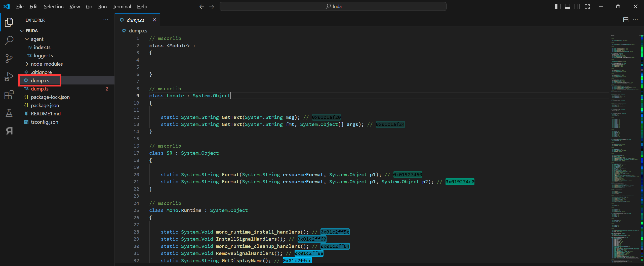Open Customize Layout icon in title bar
Screen dimensions: 644x266
coord(587,7)
